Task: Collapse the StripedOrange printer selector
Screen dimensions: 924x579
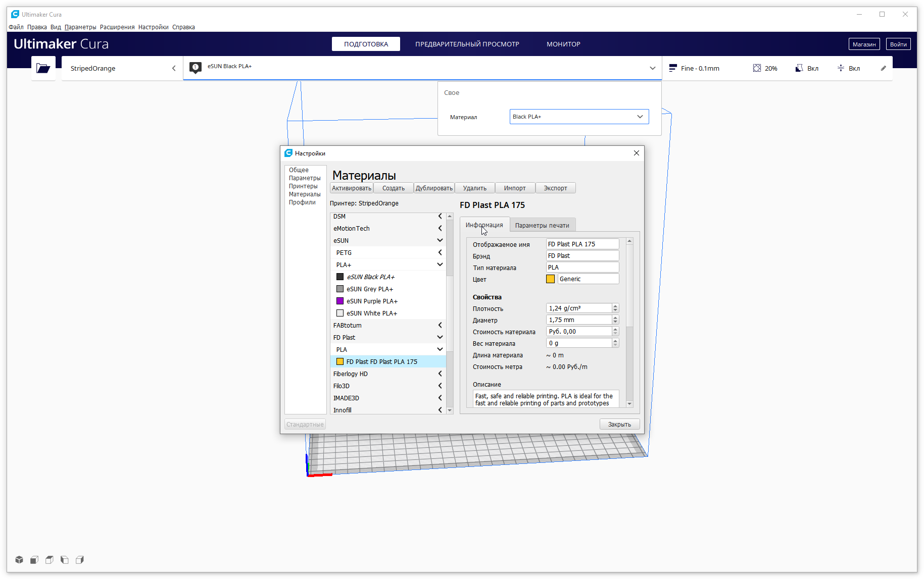Action: [174, 68]
